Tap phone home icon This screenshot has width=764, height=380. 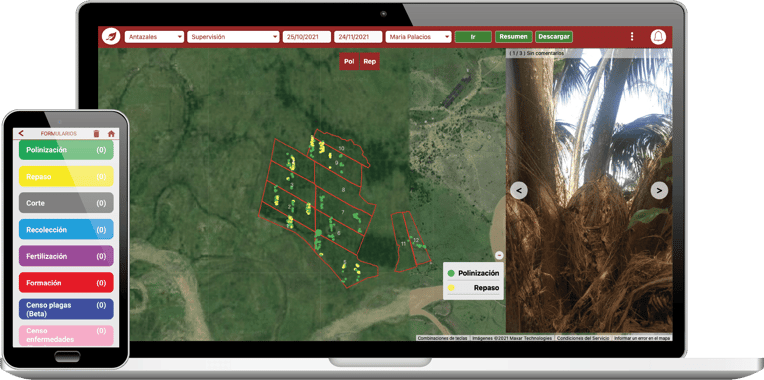click(x=111, y=133)
